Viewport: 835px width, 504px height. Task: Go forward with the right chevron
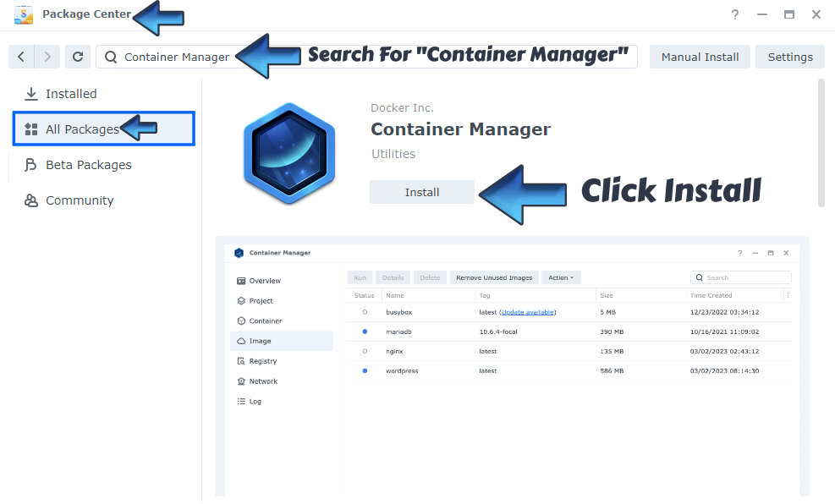click(47, 57)
